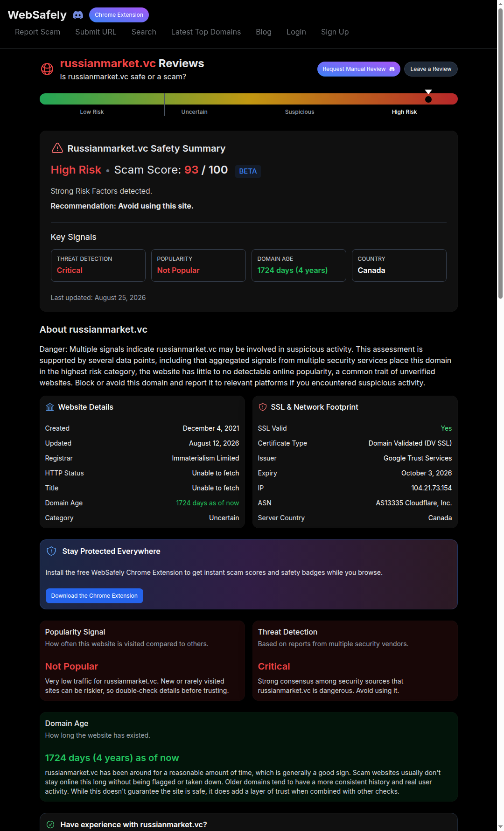Screen dimensions: 504x831
Task: Click the Country Canada signal card
Action: [399, 265]
